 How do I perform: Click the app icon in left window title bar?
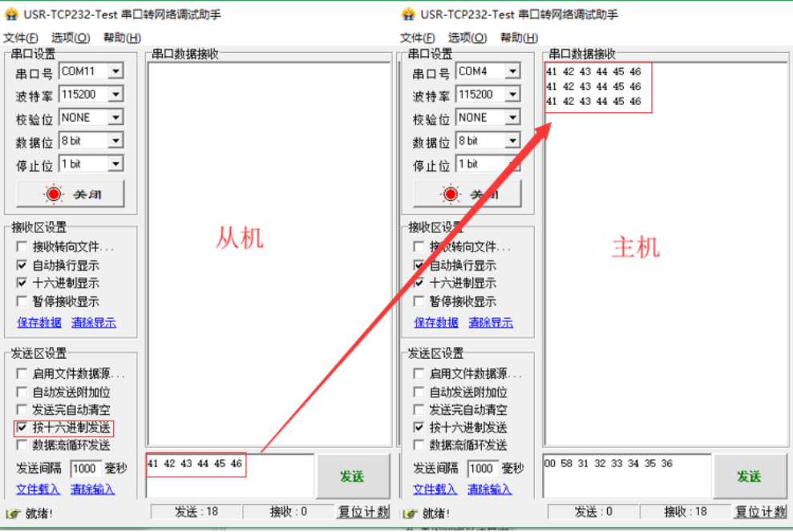(11, 14)
